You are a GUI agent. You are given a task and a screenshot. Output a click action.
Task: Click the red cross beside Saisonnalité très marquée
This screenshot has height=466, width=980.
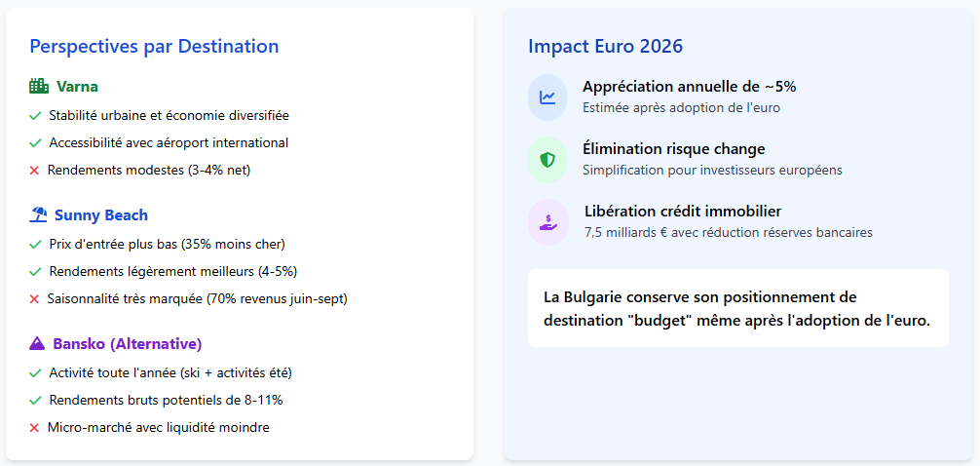pyautogui.click(x=34, y=299)
